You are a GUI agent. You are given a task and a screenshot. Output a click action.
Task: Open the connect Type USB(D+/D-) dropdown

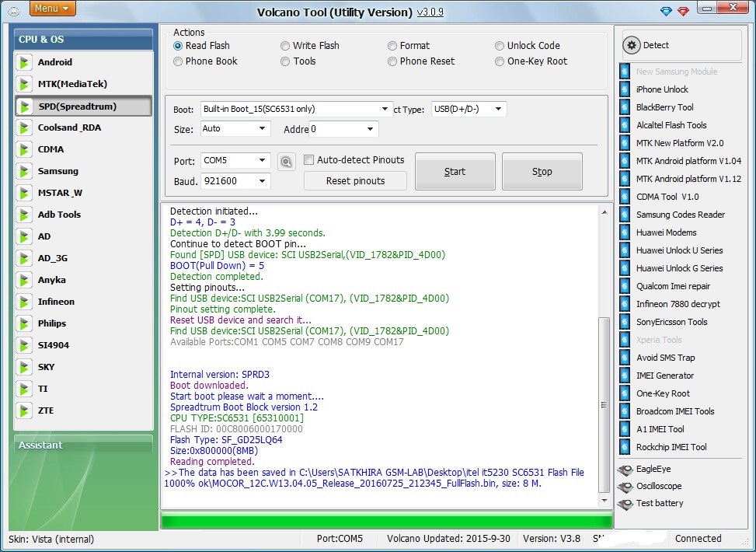[498, 109]
